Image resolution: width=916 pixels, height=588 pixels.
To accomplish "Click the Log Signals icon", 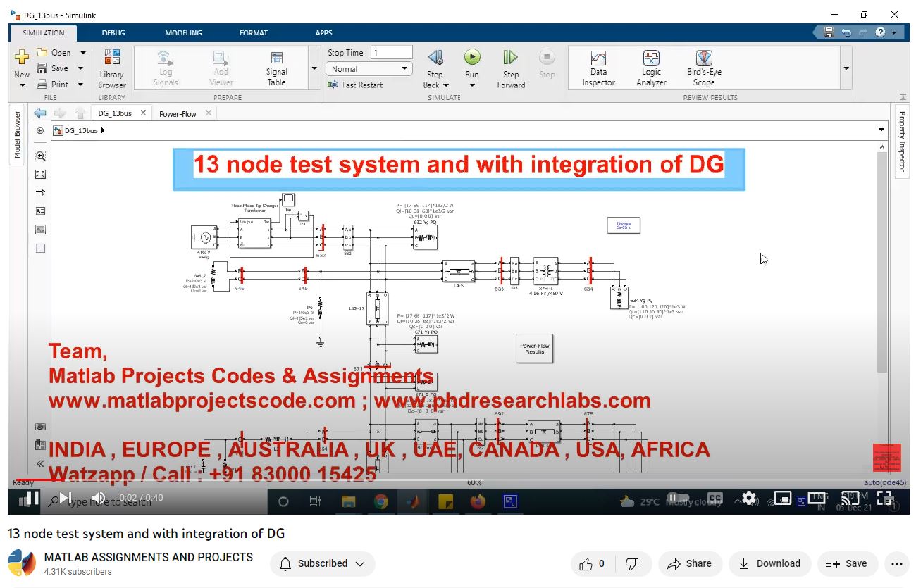I will click(x=165, y=58).
